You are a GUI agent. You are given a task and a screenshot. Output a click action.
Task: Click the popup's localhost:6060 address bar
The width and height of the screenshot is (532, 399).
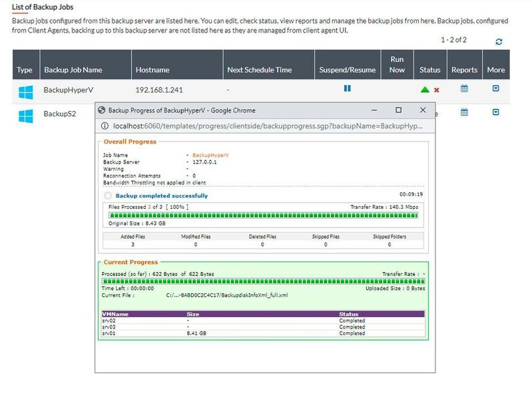tap(266, 126)
